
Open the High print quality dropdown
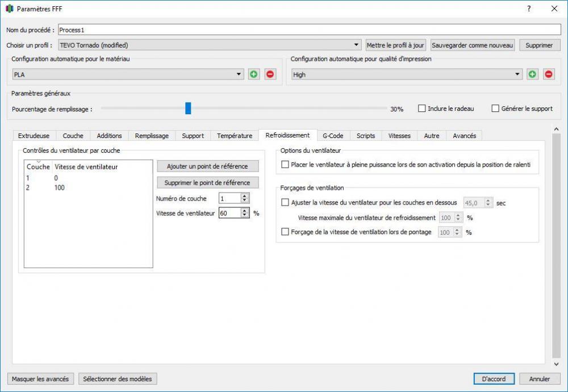(407, 74)
